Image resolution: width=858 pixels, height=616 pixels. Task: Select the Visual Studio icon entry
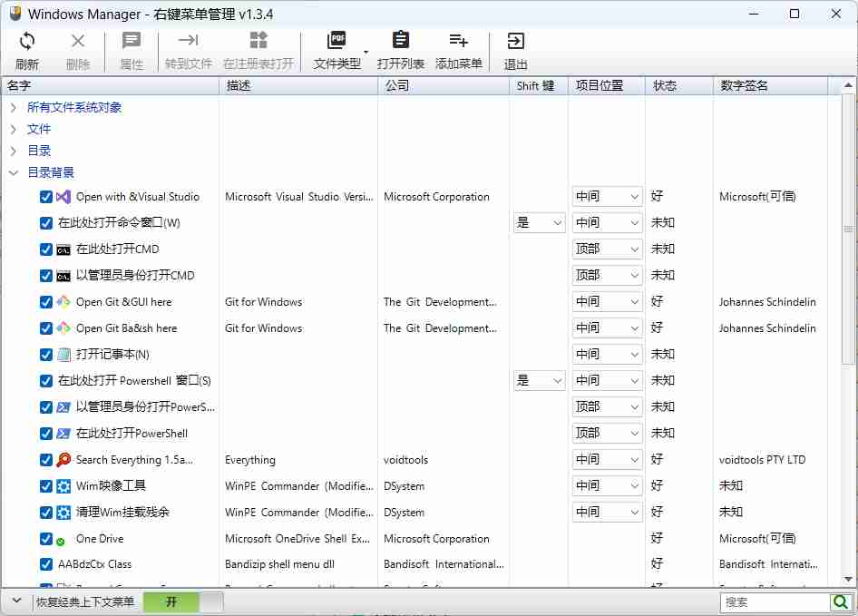pyautogui.click(x=63, y=197)
